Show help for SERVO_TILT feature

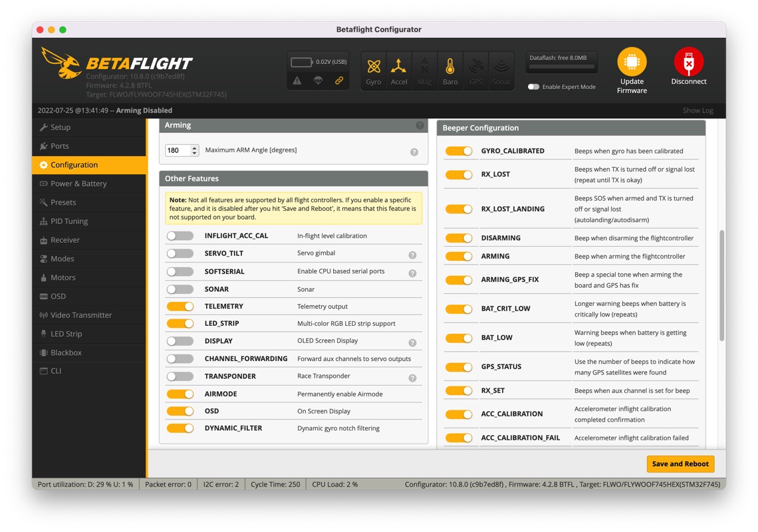click(412, 255)
